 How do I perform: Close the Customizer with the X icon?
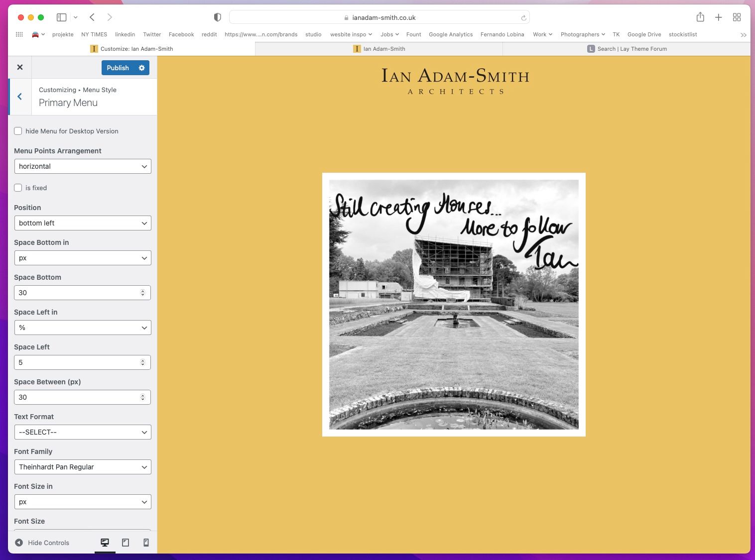[x=20, y=67]
